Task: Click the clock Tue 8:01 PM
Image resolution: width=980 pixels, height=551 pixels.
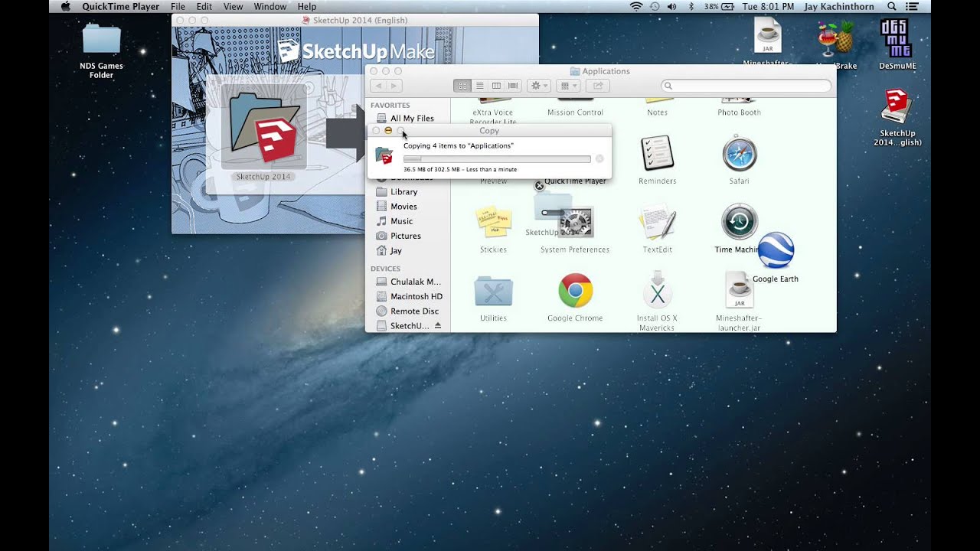Action: point(768,6)
